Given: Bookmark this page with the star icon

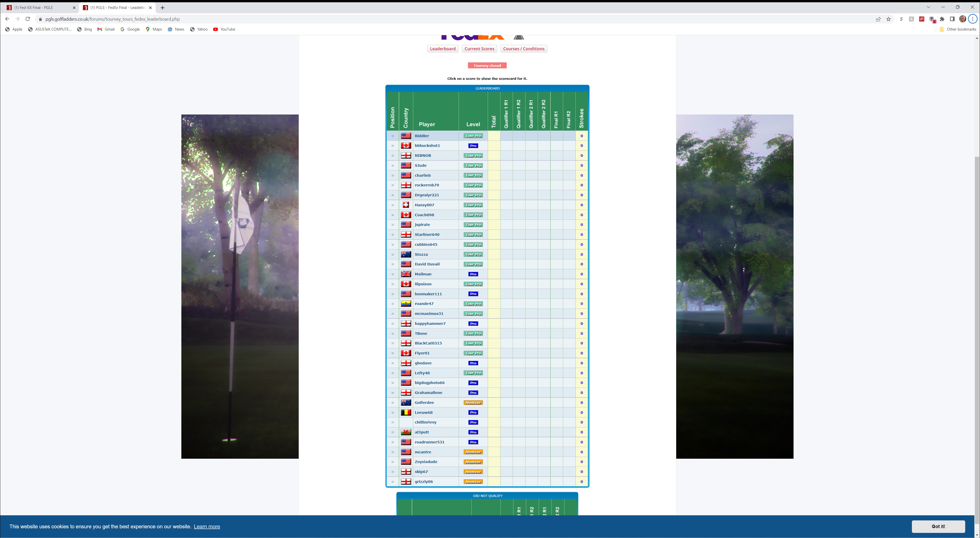Looking at the screenshot, I should tap(889, 19).
